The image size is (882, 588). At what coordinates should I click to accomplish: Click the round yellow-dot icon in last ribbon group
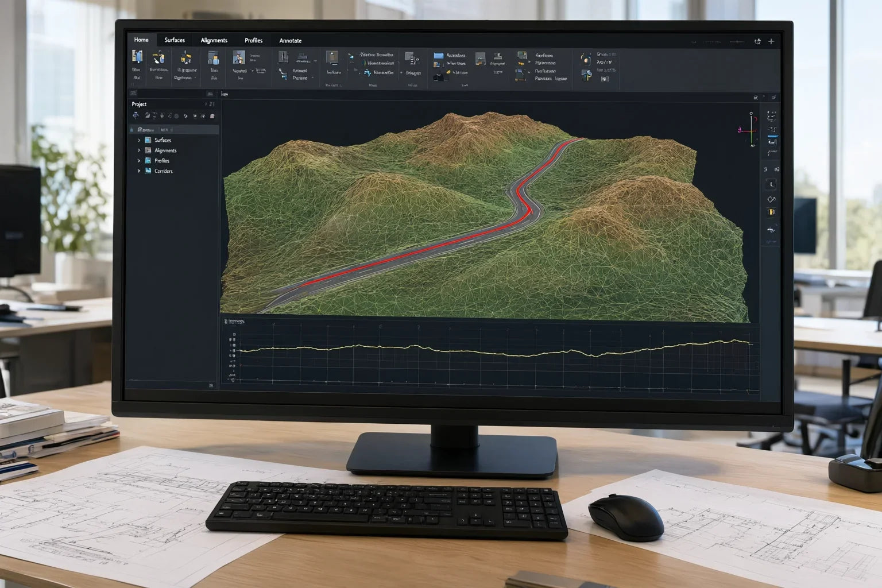click(585, 59)
